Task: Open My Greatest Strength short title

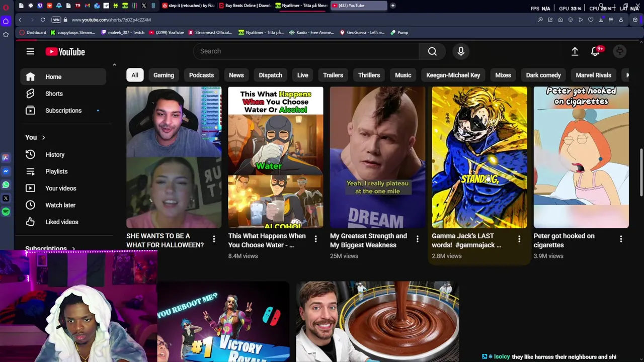Action: (368, 240)
